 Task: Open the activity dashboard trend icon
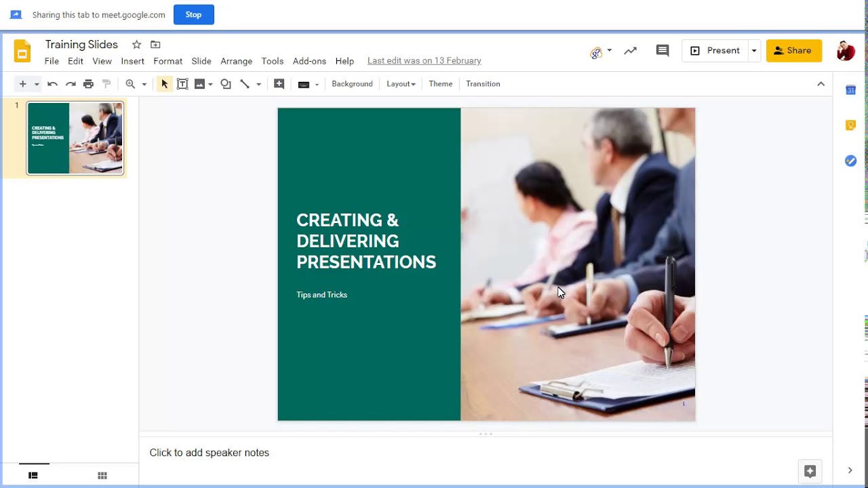(630, 51)
